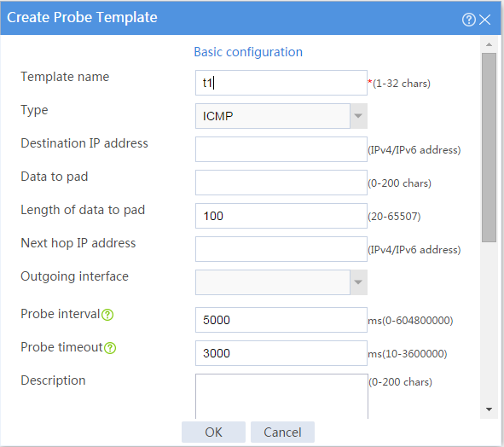Select the Length of data to pad field
This screenshot has height=447, width=504.
click(281, 216)
